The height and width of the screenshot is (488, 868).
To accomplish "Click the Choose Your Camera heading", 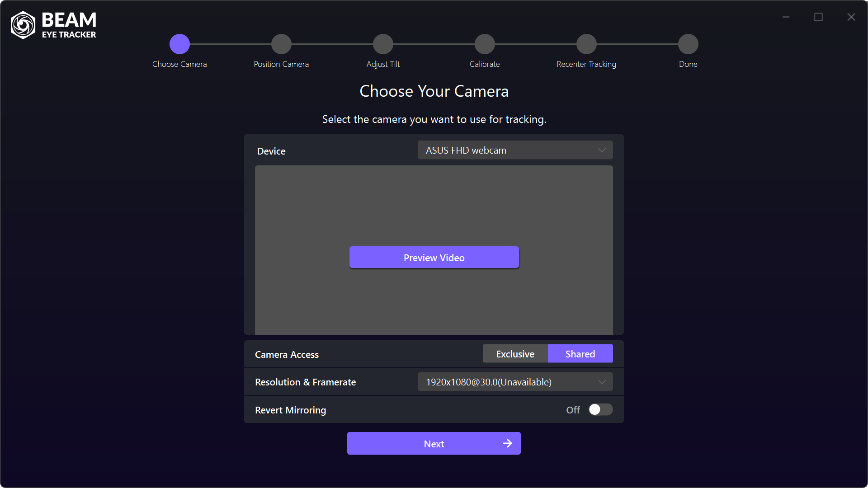I will click(434, 91).
